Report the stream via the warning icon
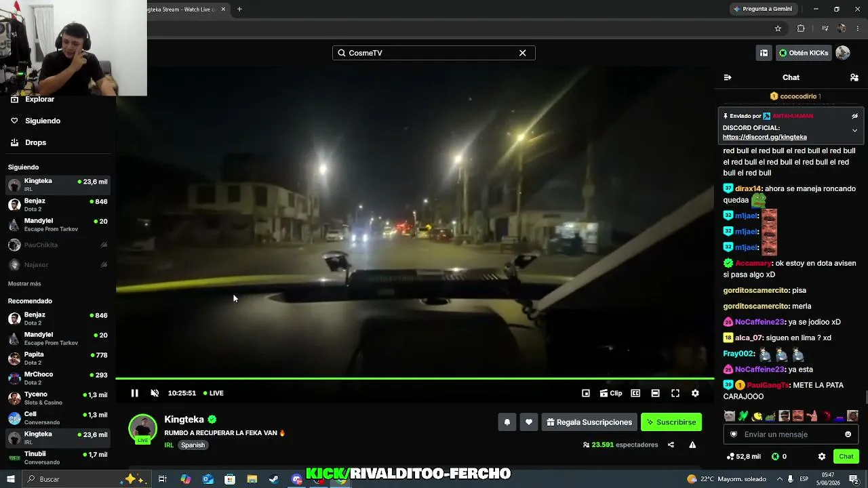This screenshot has height=488, width=868. pyautogui.click(x=692, y=445)
